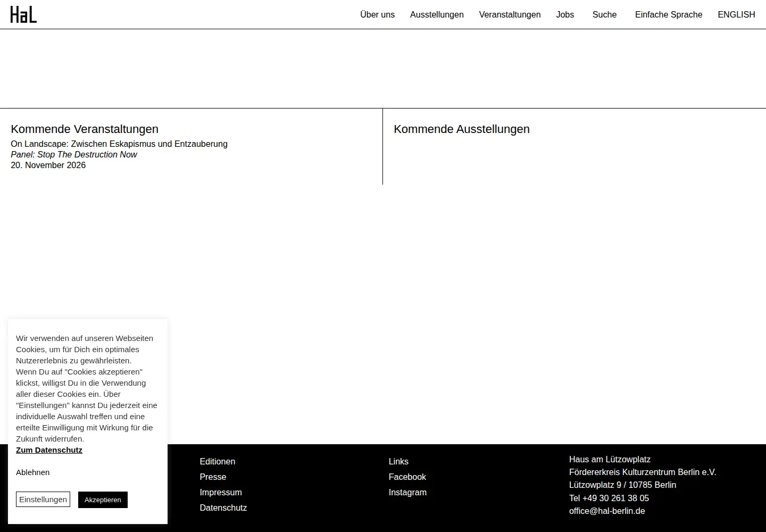Open the Zum Datenschutz link

click(x=49, y=450)
